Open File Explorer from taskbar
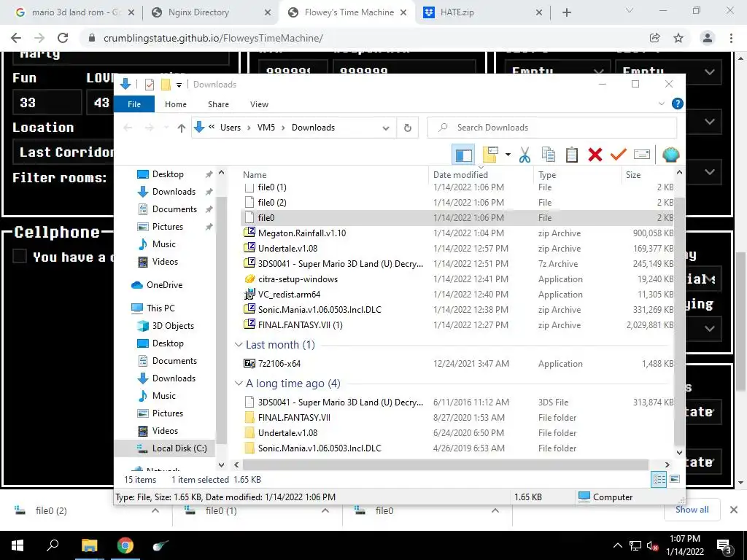Image resolution: width=747 pixels, height=560 pixels. [x=89, y=545]
